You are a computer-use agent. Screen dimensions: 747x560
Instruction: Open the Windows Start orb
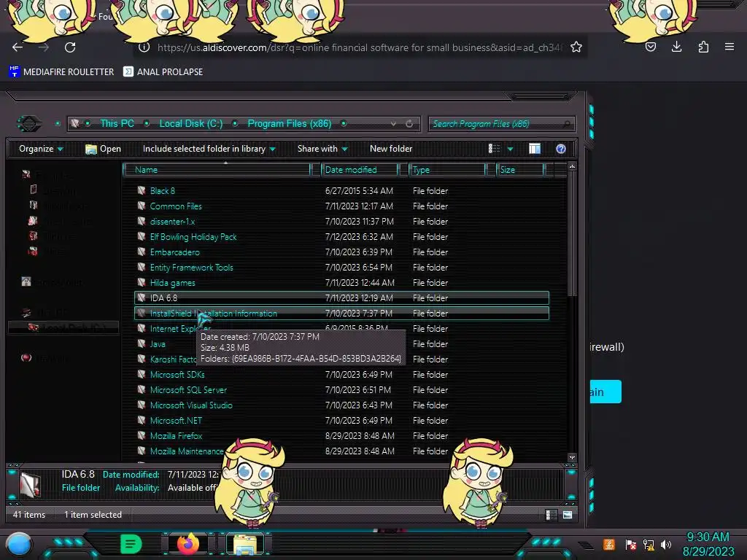coord(19,544)
